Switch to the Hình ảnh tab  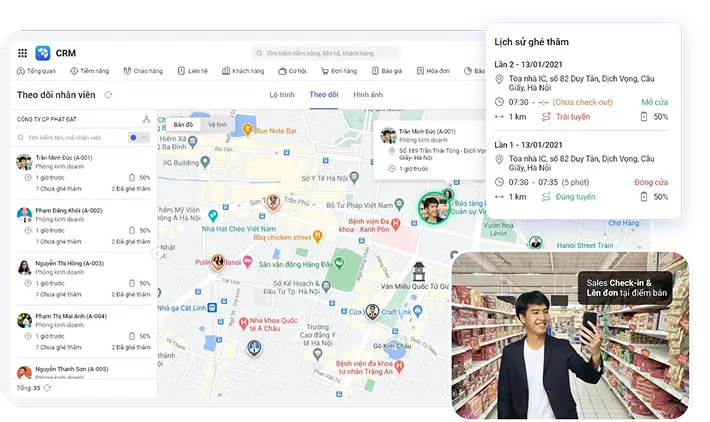coord(368,94)
